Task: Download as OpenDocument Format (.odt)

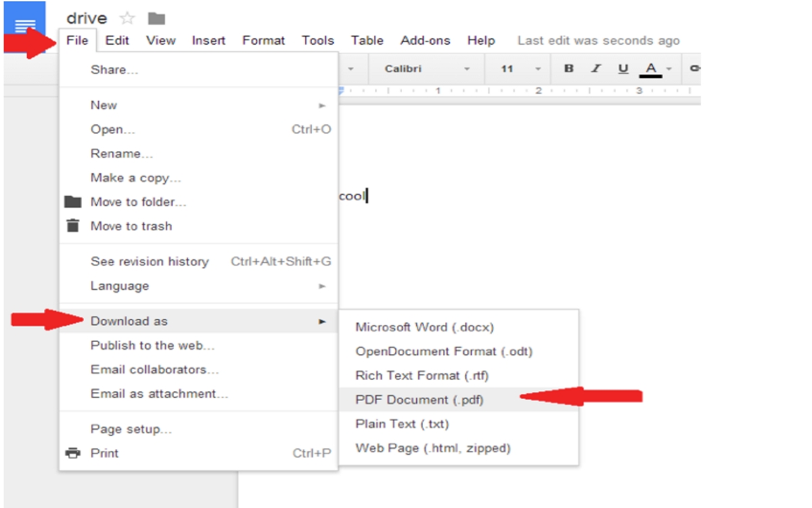Action: point(458,352)
